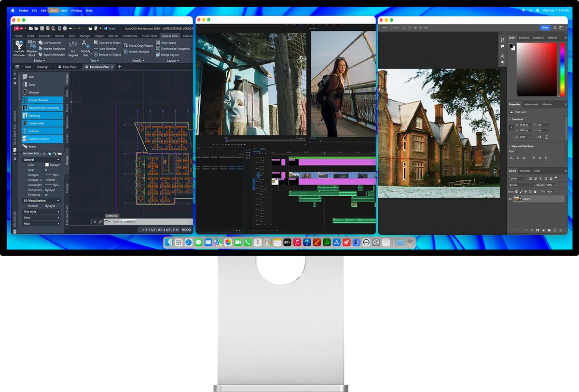Click Align Space in Layout panel

tap(166, 43)
